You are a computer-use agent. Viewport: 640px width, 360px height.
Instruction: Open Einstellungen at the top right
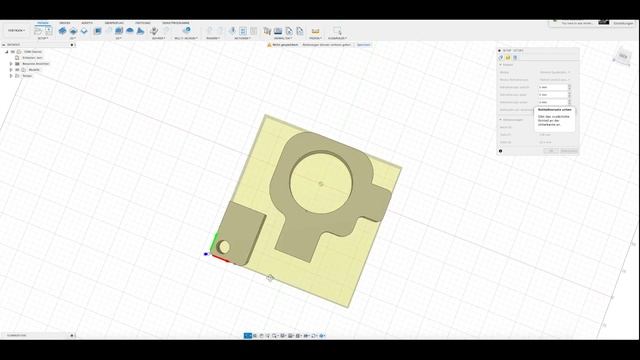tap(623, 23)
